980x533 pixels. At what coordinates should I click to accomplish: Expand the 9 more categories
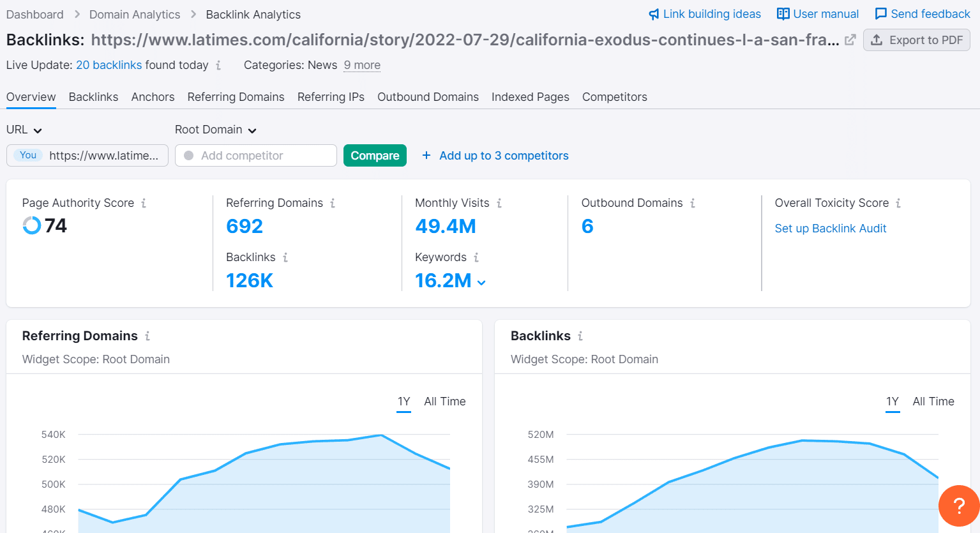tap(362, 65)
